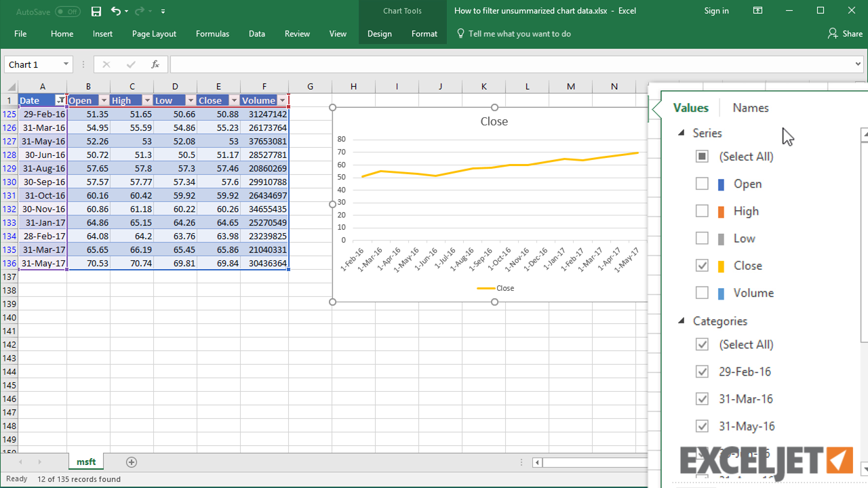
Task: Open the High column dropdown arrow
Action: 146,100
